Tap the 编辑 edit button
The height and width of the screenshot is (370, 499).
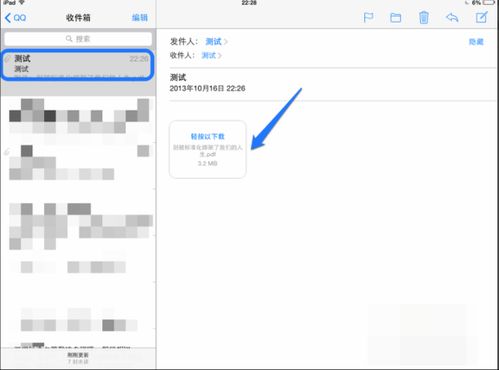click(140, 18)
